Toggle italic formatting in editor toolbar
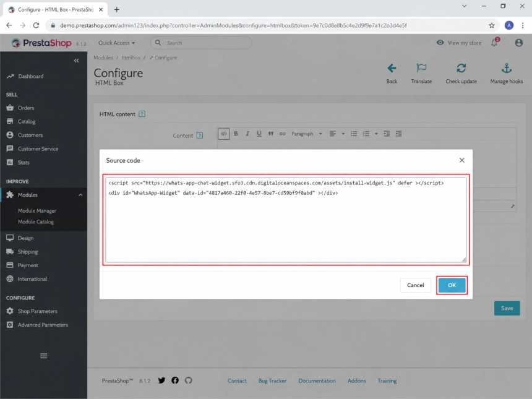 tap(247, 134)
